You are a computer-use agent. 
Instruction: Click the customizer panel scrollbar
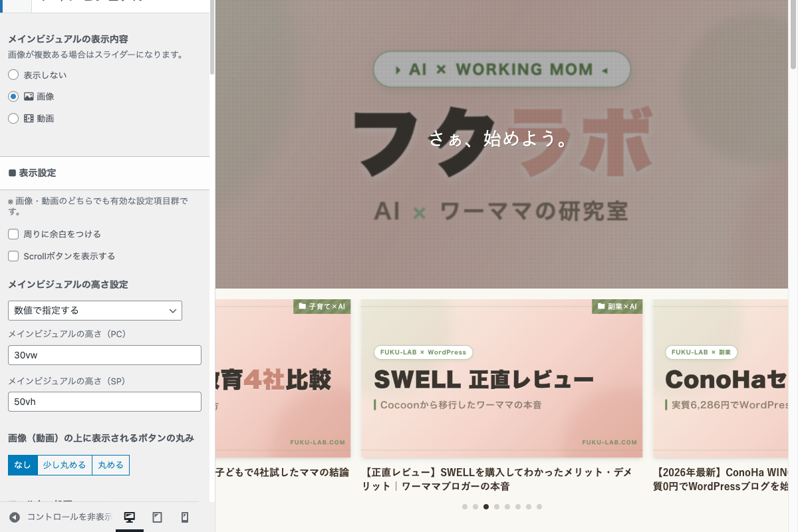[x=212, y=37]
